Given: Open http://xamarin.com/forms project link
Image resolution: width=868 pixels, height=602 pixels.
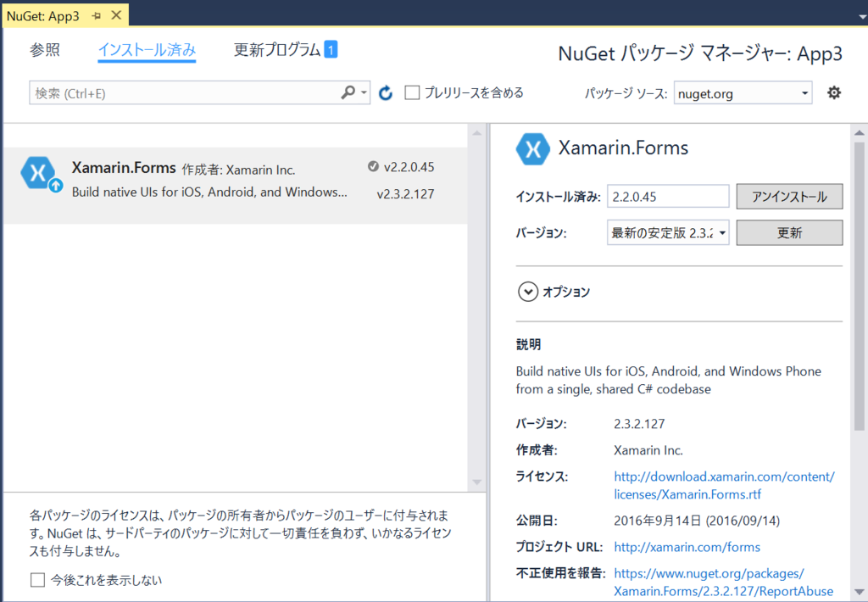Looking at the screenshot, I should click(687, 547).
